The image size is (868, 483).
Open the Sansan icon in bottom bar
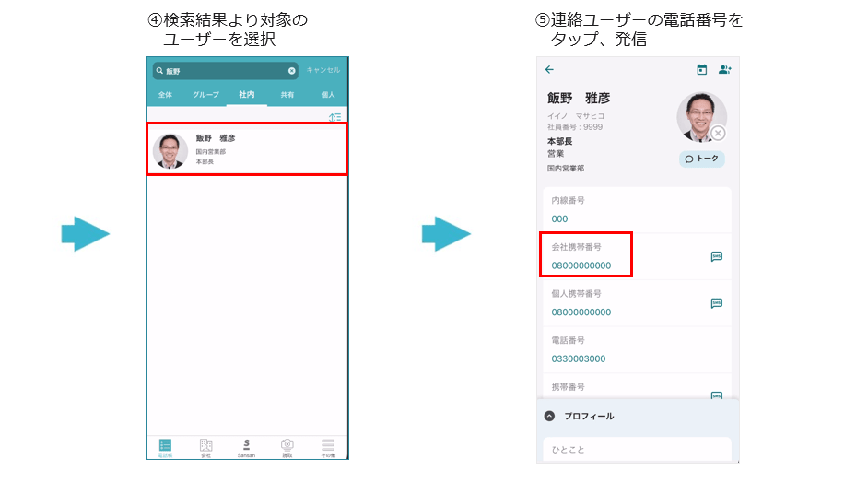pyautogui.click(x=246, y=448)
